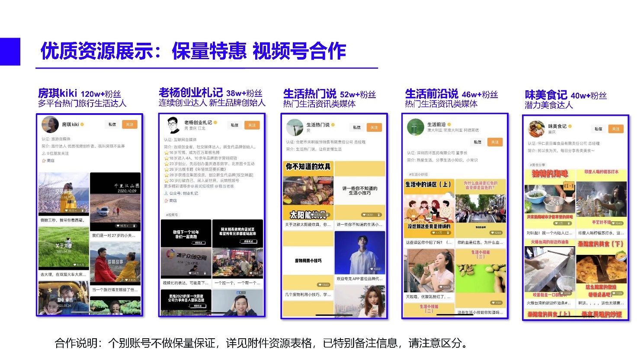The width and height of the screenshot is (644, 362).
Task: Click the verified badge beside 味美食记
Action: [570, 126]
